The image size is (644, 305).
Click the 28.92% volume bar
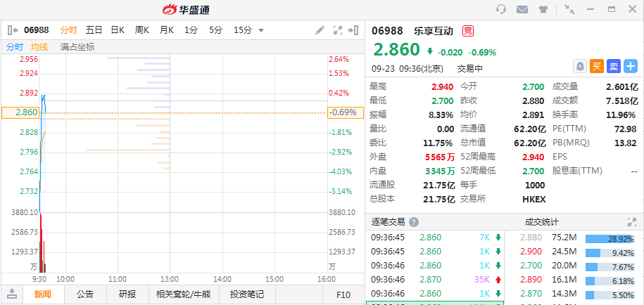(x=610, y=239)
